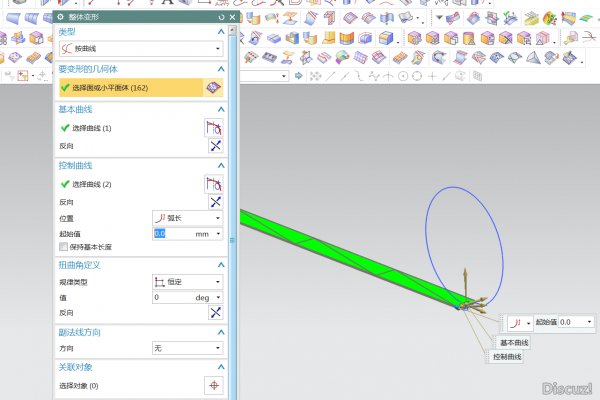Open the floating 起始值 dropdown in the viewport
Viewport: 600px width, 400px height.
click(x=589, y=322)
